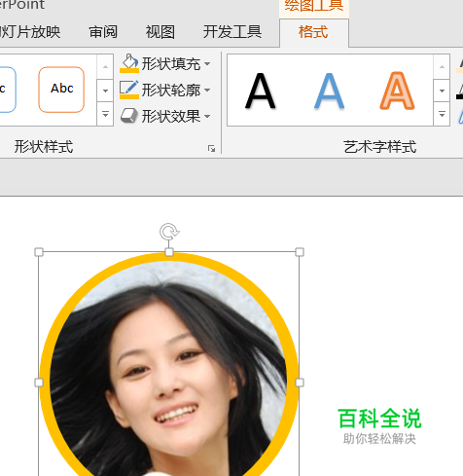Apply the black WordArt A style
This screenshot has height=476, width=463.
point(261,91)
